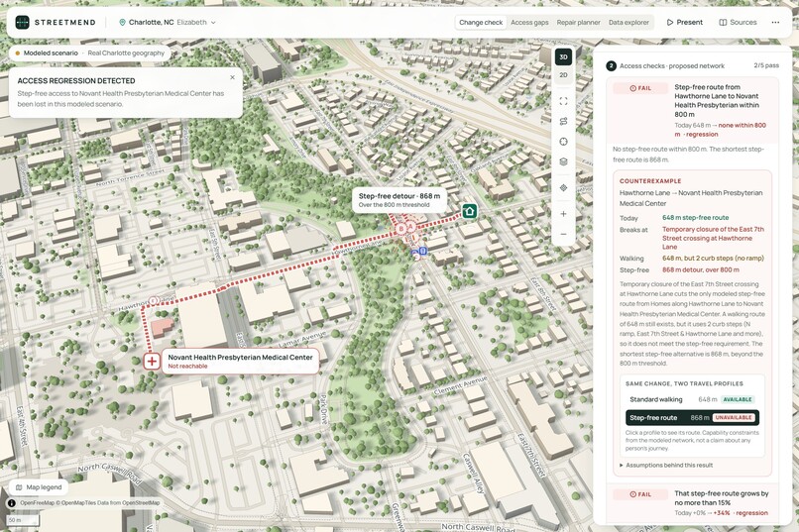Screen dimensions: 799x532
Task: Click the 868 m detour, over 800 m value
Action: 701,269
